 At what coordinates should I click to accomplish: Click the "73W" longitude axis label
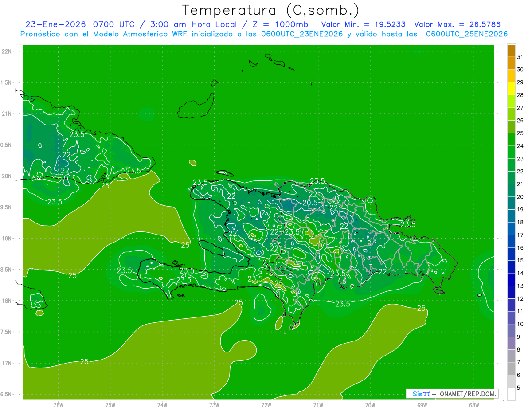pos(214,405)
